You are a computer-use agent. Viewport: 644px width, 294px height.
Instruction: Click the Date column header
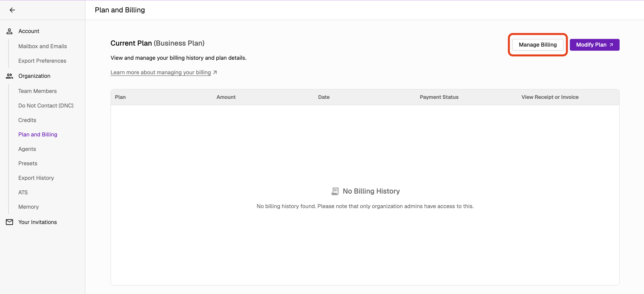324,97
